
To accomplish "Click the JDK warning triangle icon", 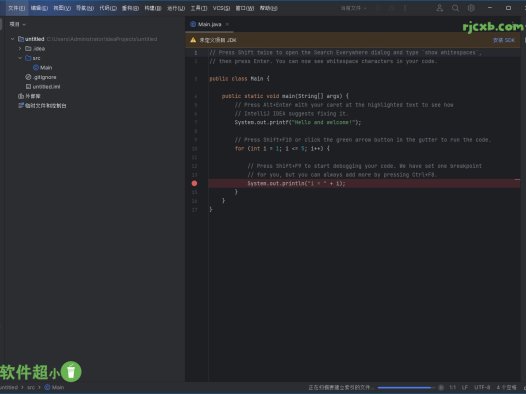I will click(x=193, y=40).
